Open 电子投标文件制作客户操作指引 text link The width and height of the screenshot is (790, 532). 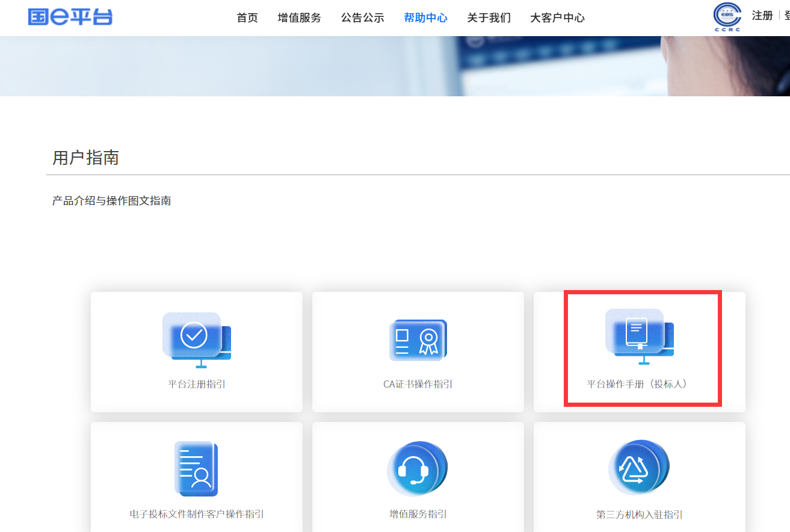coord(197,514)
